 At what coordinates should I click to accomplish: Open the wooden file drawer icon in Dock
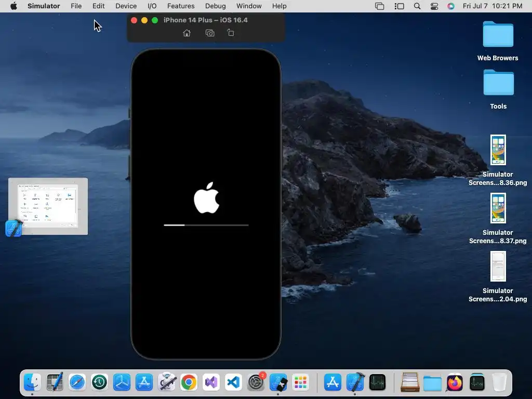(410, 382)
